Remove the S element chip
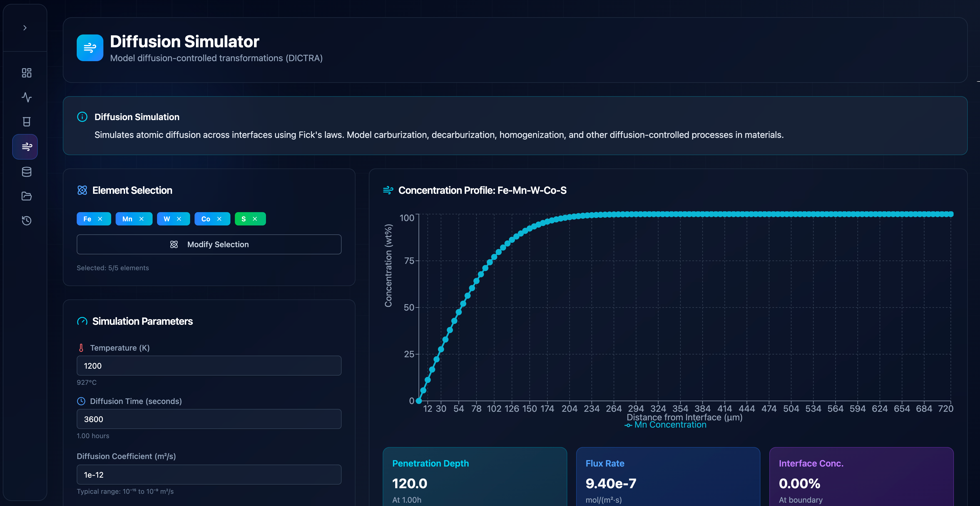Screen dimensions: 980x506 (x=255, y=219)
